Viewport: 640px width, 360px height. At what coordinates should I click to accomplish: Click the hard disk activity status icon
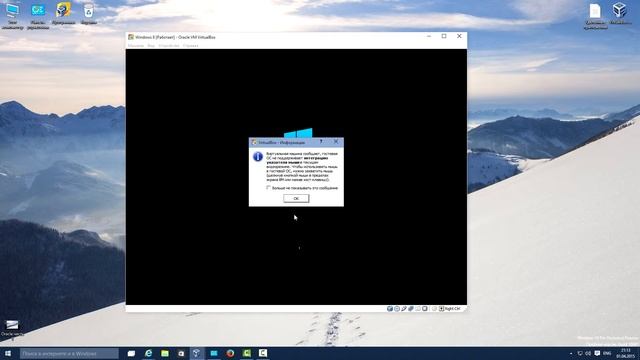(390, 309)
